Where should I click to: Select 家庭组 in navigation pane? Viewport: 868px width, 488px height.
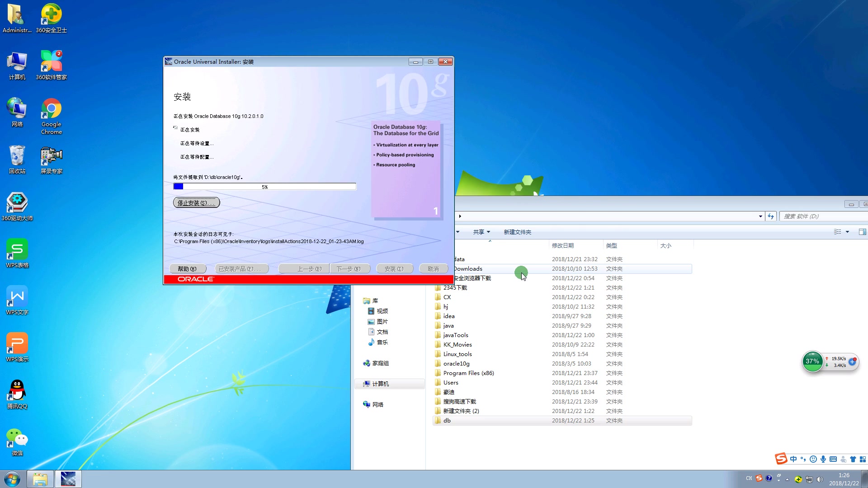pyautogui.click(x=376, y=363)
